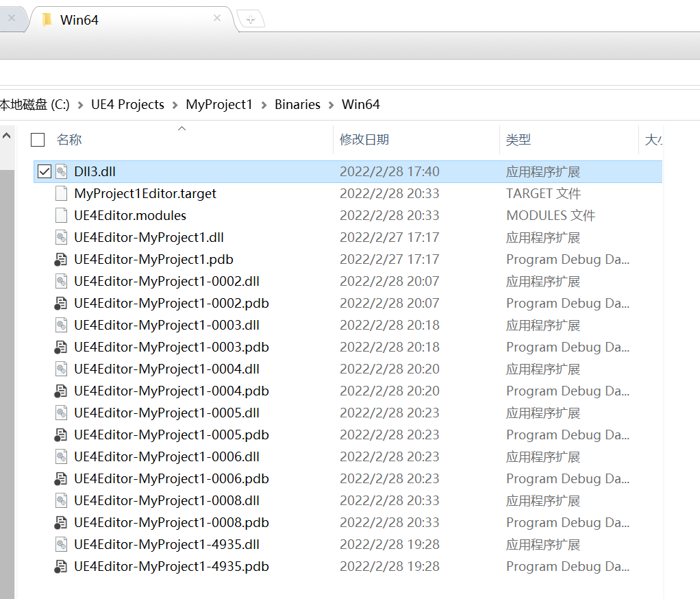The height and width of the screenshot is (599, 700).
Task: Click 应用程序扩展 type of Dll3.dll
Action: click(x=543, y=171)
